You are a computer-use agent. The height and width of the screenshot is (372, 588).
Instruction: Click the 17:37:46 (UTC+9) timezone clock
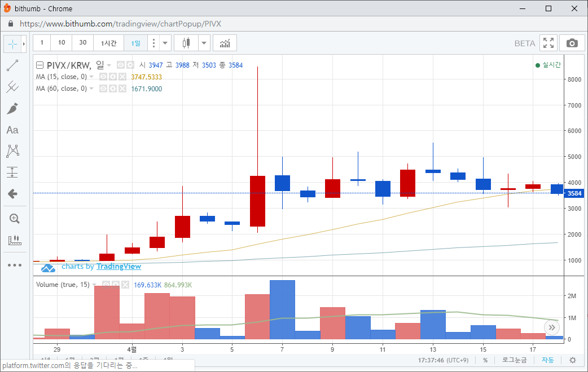point(443,360)
